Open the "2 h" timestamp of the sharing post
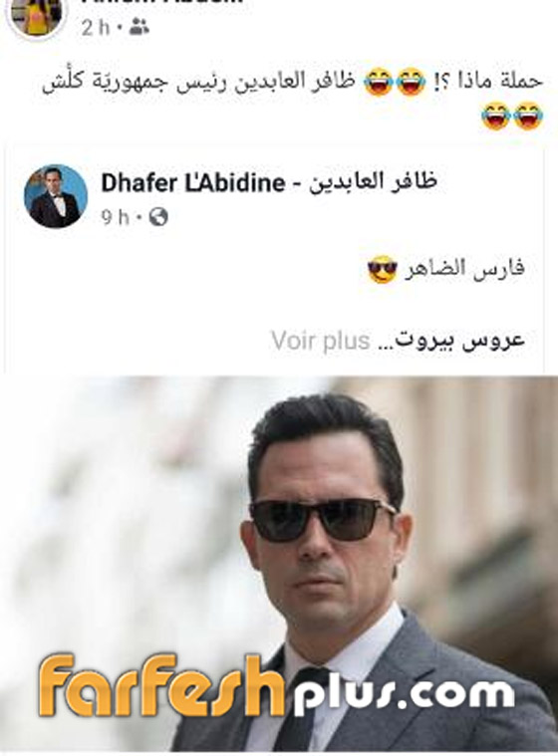 point(96,28)
